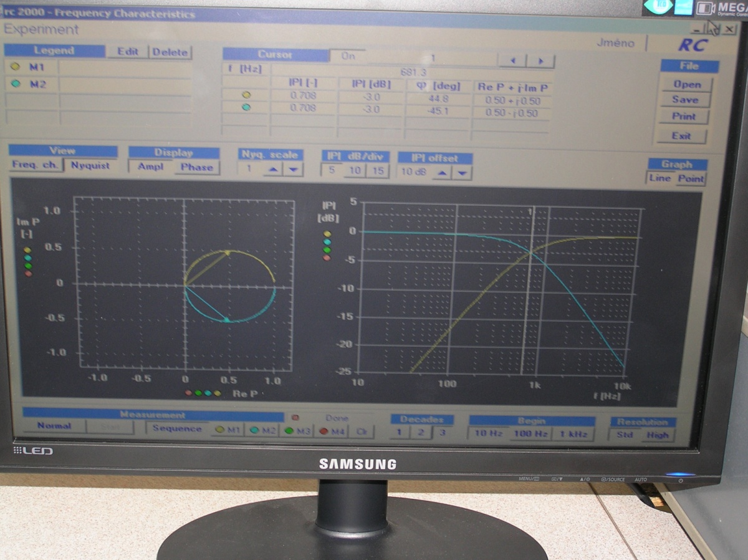Click the Edit legend button
The height and width of the screenshot is (560, 748).
[x=128, y=52]
